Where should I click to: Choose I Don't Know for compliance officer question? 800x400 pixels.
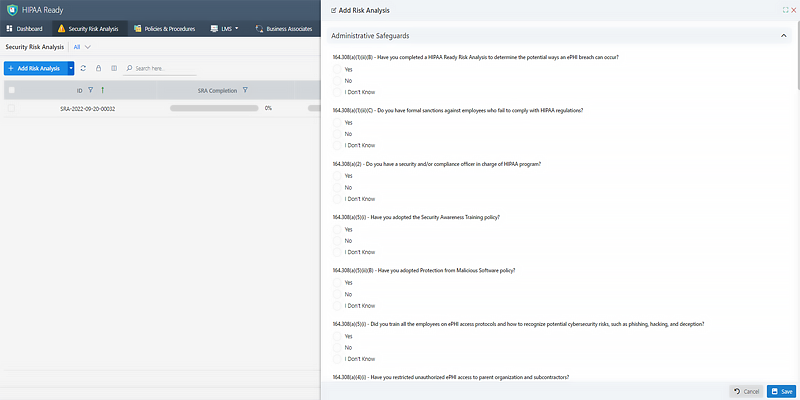click(337, 199)
